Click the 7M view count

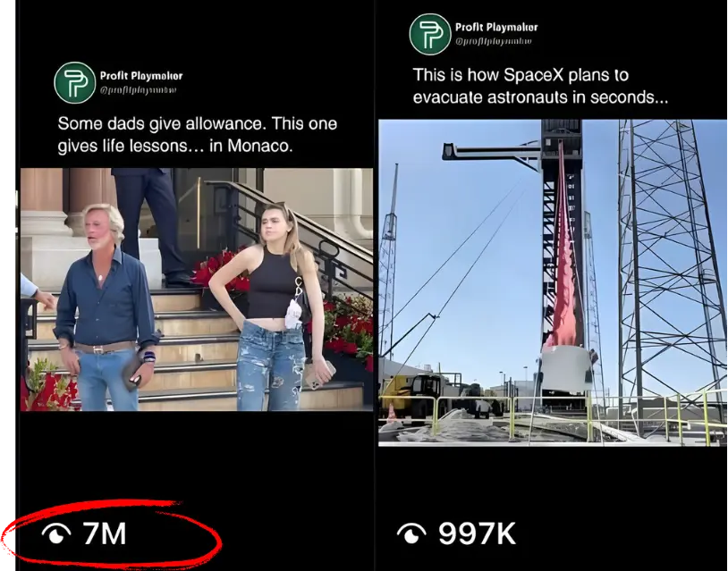pos(105,533)
